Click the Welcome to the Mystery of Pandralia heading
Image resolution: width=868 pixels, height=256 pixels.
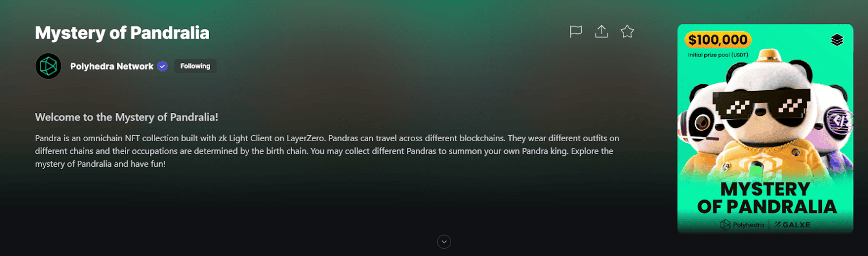pyautogui.click(x=126, y=117)
